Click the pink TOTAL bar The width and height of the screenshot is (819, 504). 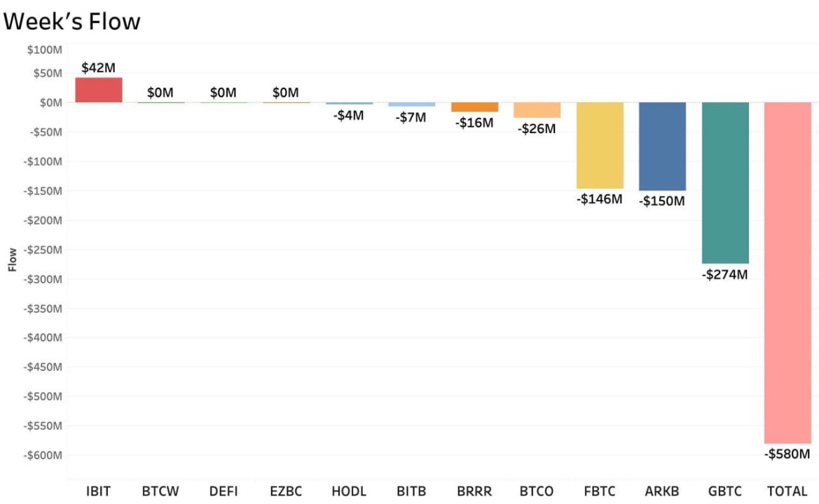coord(787,272)
